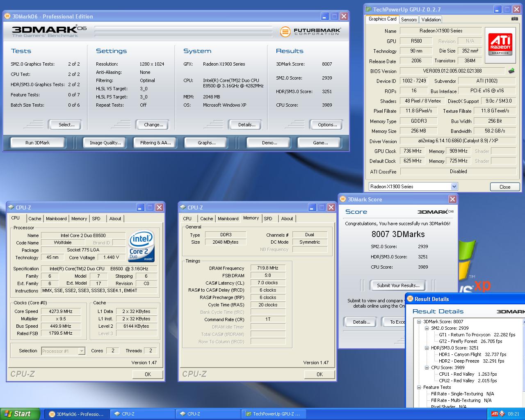Open the Graphs... button
Image resolution: width=525 pixels, height=420 pixels.
tap(206, 143)
